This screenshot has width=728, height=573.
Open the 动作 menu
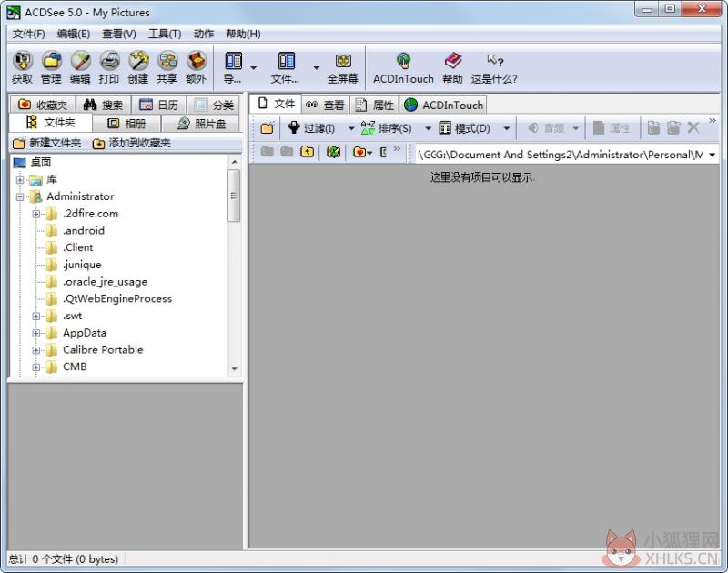pyautogui.click(x=203, y=34)
